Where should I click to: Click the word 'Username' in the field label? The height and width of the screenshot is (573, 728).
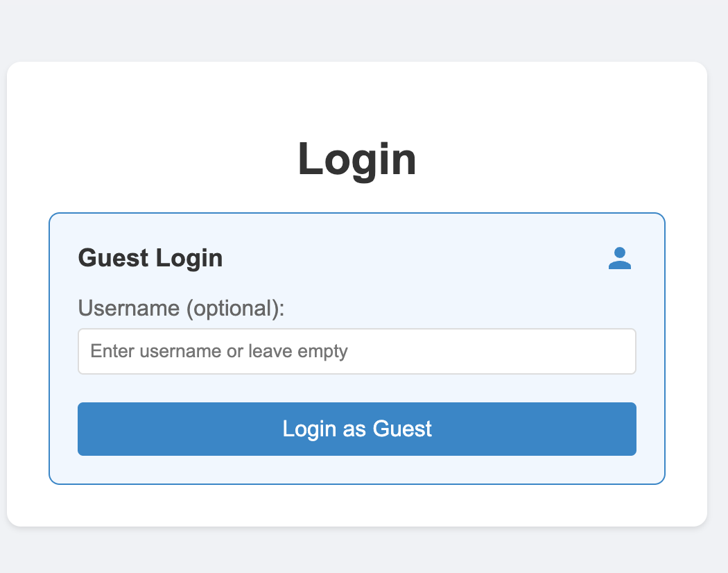[x=128, y=308]
